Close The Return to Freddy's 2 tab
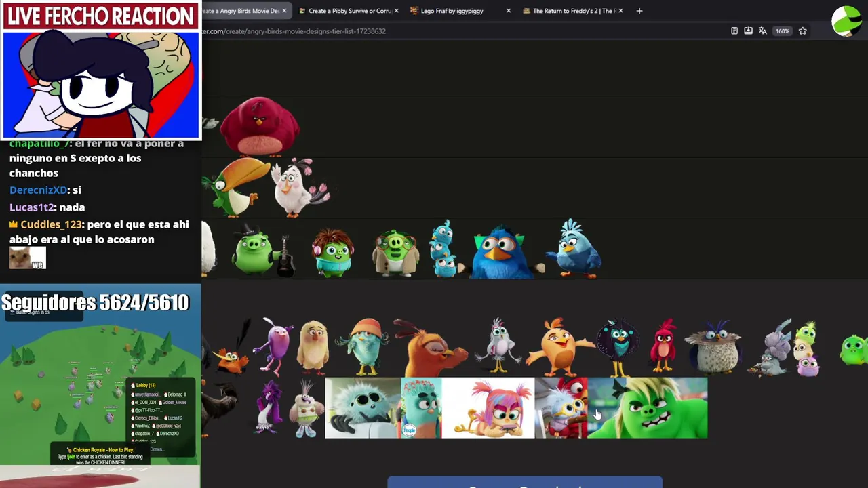This screenshot has width=868, height=488. click(620, 11)
